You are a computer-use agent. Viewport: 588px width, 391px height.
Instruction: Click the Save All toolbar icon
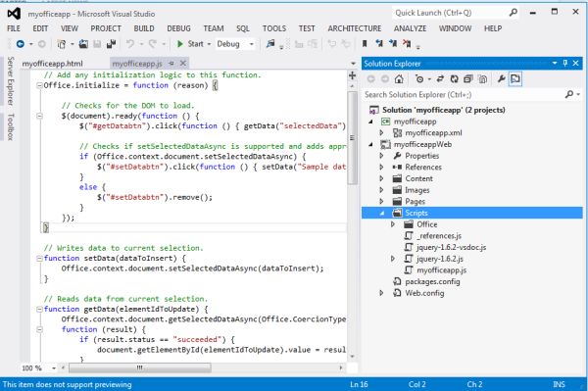111,44
